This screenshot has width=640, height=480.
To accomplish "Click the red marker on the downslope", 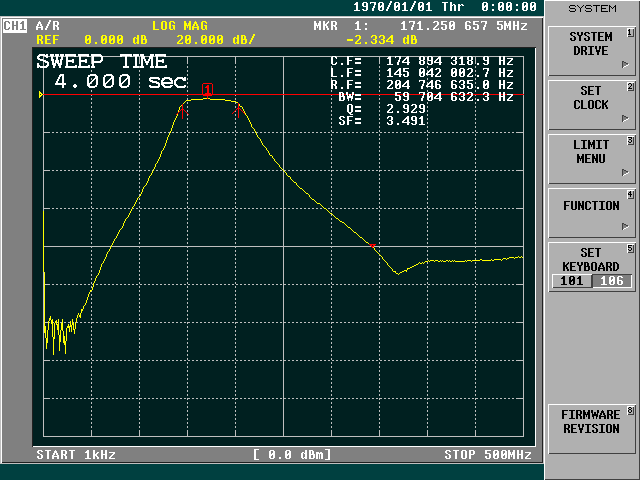I will 372,244.
